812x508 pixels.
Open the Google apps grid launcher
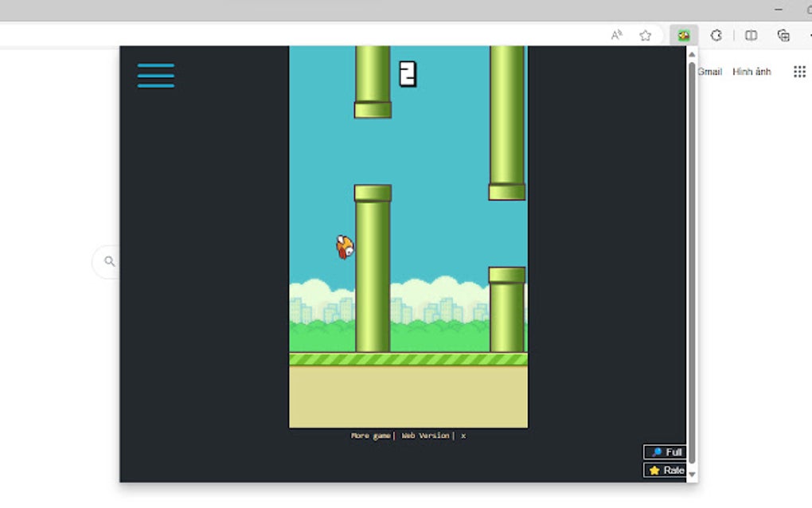click(799, 71)
